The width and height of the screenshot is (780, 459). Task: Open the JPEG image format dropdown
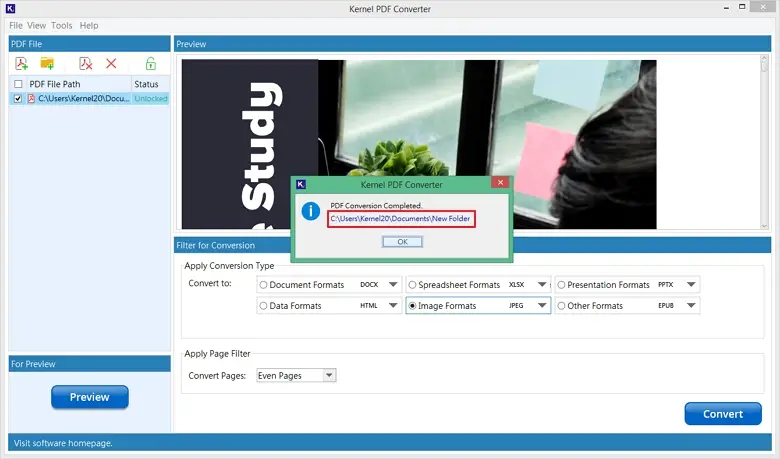pyautogui.click(x=542, y=305)
